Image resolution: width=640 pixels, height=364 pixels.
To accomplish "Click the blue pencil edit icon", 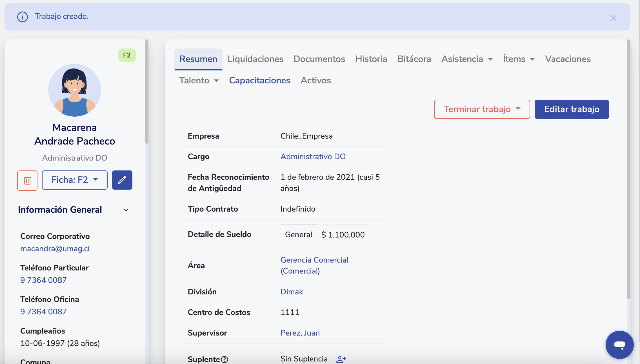I will tap(122, 180).
